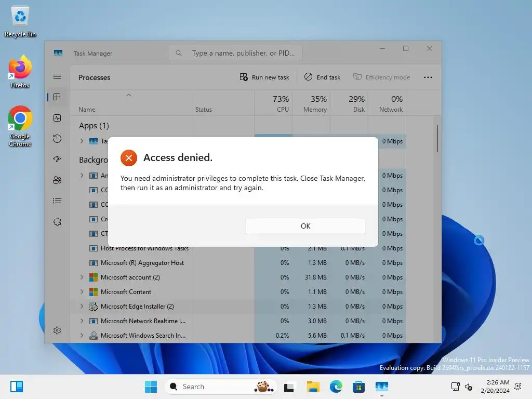Click OK in the Access denied dialog

click(x=305, y=226)
